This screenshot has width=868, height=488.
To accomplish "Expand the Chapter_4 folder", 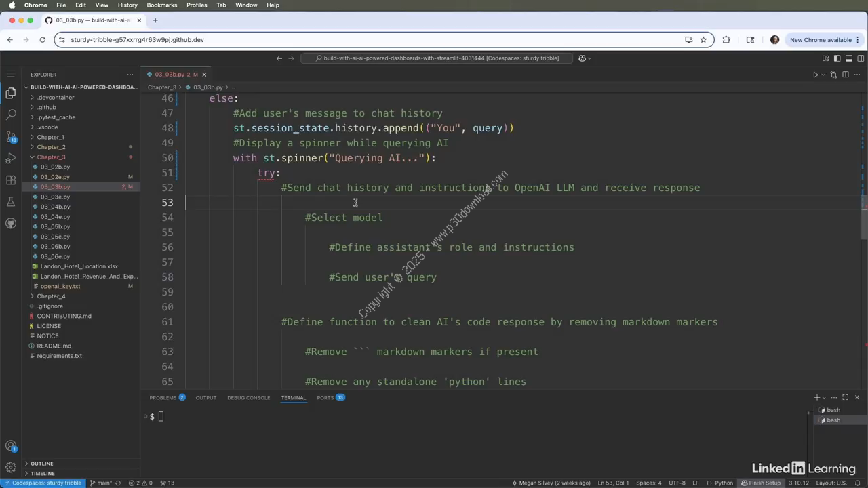I will click(51, 296).
